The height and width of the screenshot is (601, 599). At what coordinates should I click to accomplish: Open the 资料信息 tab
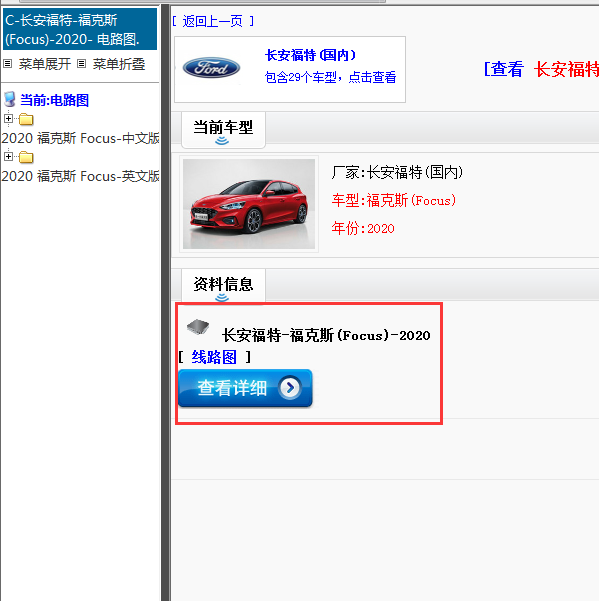pos(223,286)
